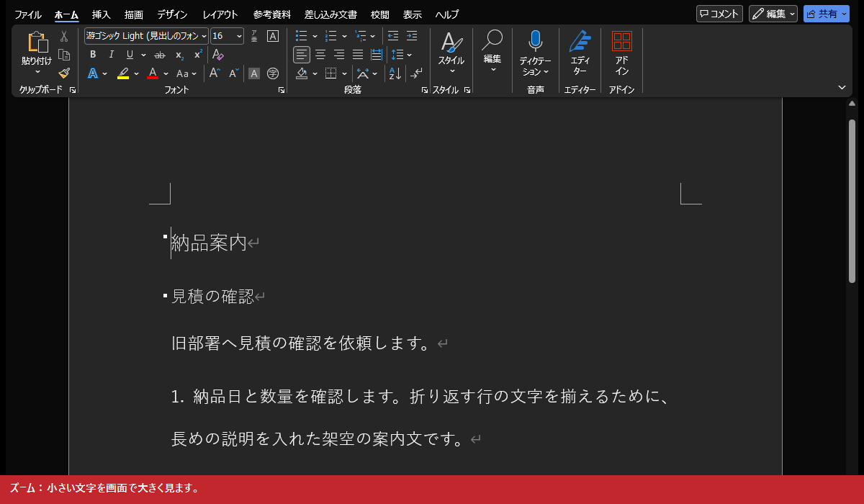Click the heading text 納品案内
Viewport: 864px width, 504px height.
pos(209,243)
